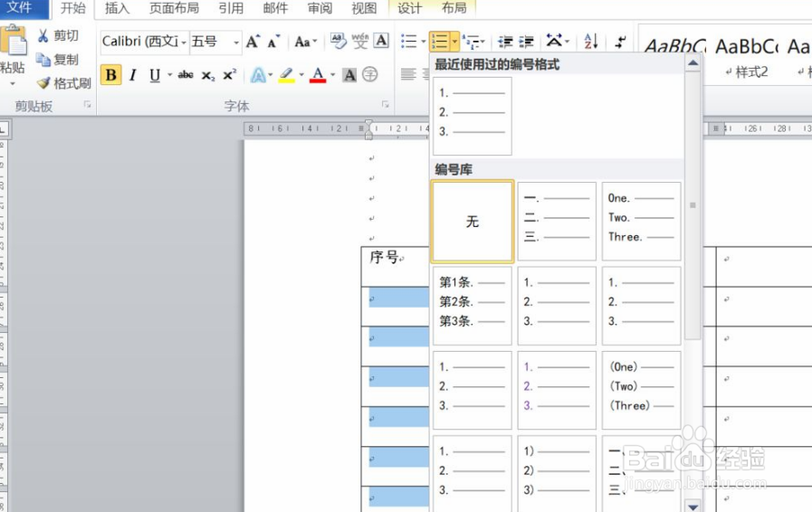Viewport: 812px width, 512px height.
Task: Open the Clipboard (剪贴板) dialog launcher
Action: point(87,105)
